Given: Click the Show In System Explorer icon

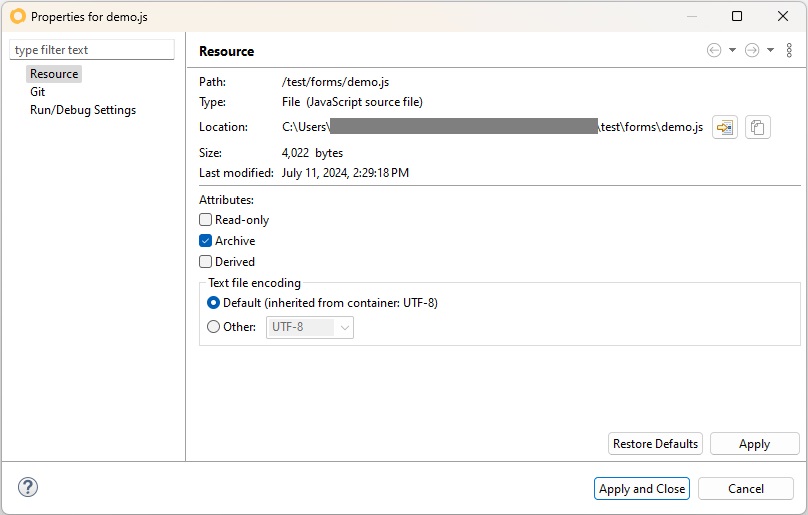Looking at the screenshot, I should click(x=725, y=127).
